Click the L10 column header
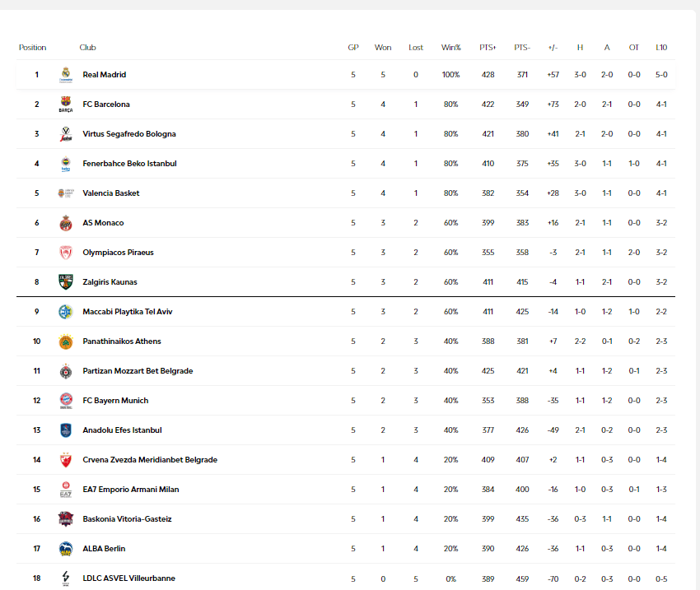Viewport: 700px width, 590px height. pyautogui.click(x=661, y=48)
